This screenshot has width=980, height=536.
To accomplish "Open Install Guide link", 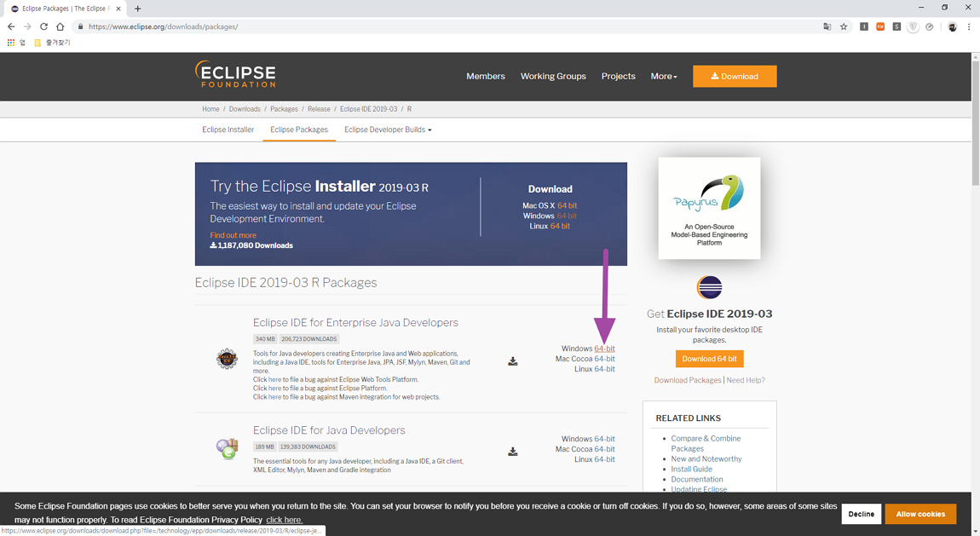I will [x=691, y=470].
